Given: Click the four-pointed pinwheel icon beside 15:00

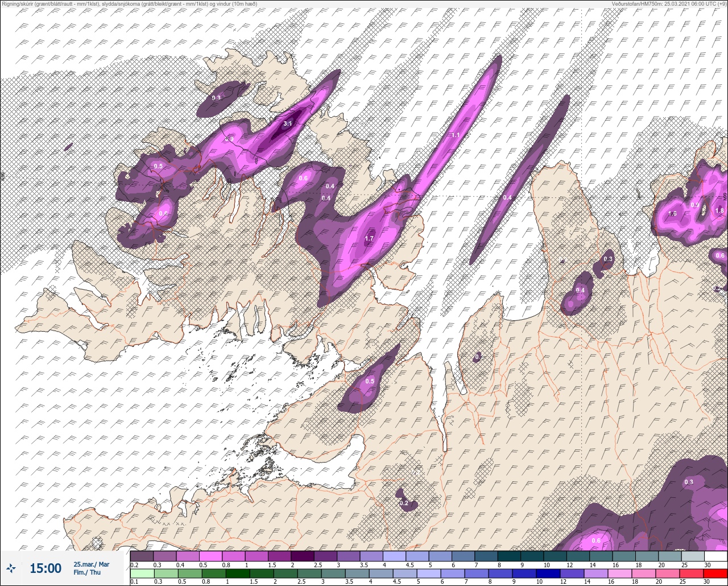Looking at the screenshot, I should coord(11,568).
